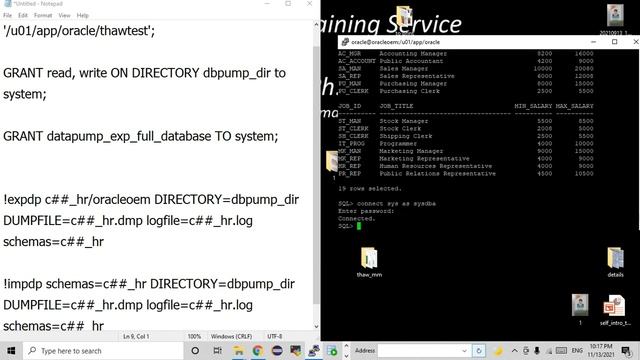640x360 pixels.
Task: Click SQL> prompt cursor in terminal
Action: (x=359, y=226)
